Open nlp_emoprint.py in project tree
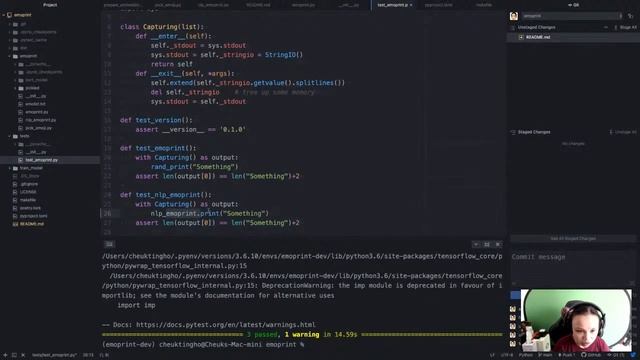The width and height of the screenshot is (640, 360). tap(40, 120)
